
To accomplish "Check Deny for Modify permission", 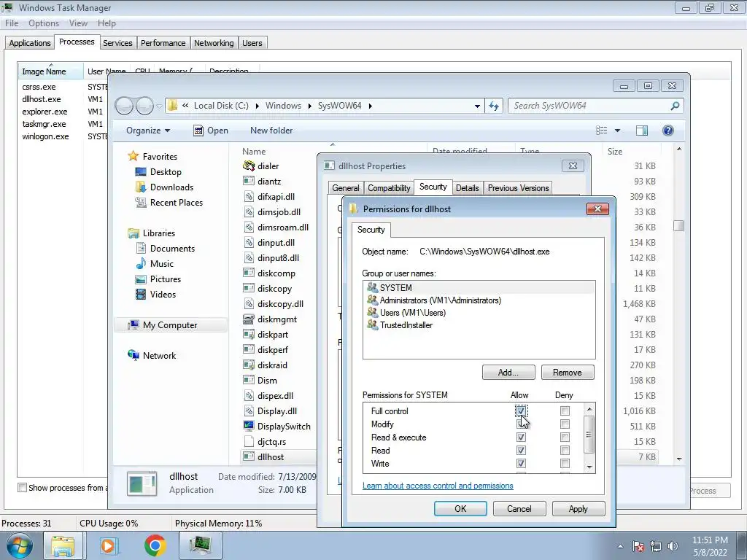I will [565, 424].
